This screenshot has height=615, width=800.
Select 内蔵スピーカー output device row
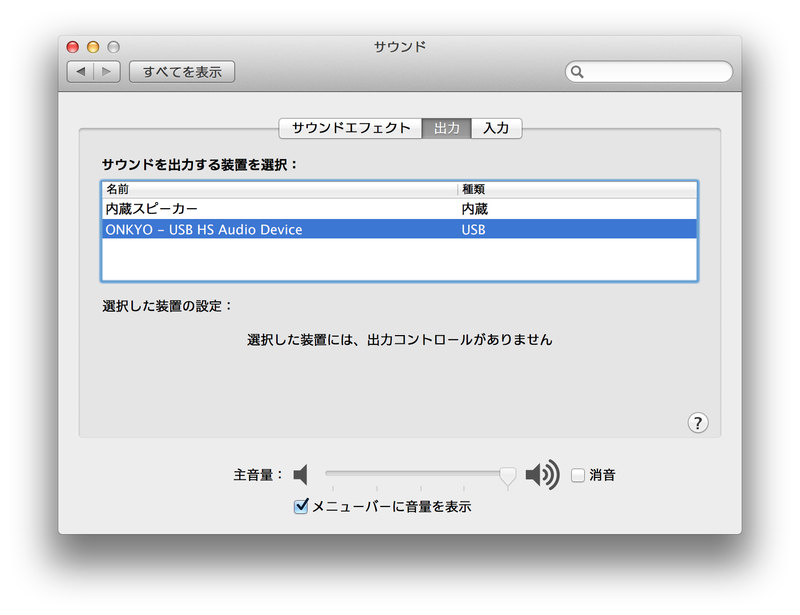click(x=399, y=209)
